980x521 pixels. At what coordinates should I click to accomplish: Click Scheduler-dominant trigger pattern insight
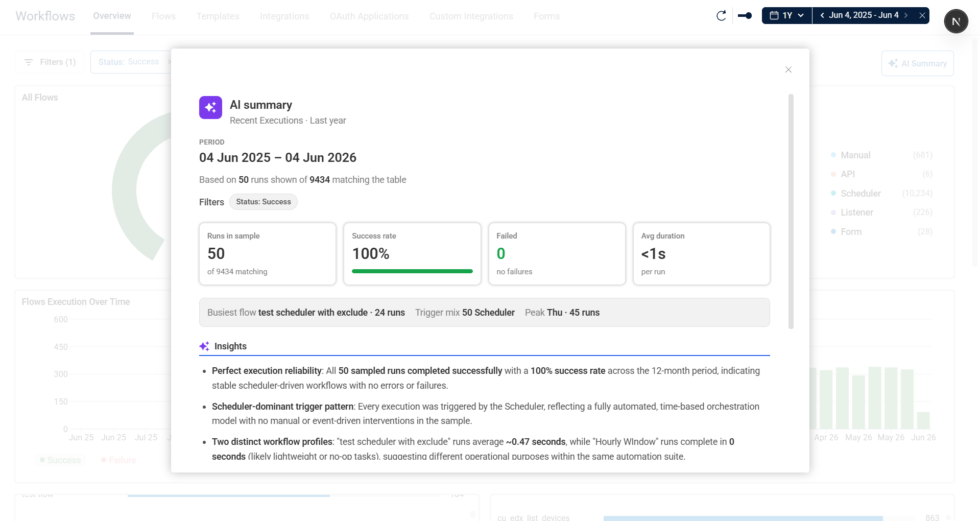click(x=486, y=414)
